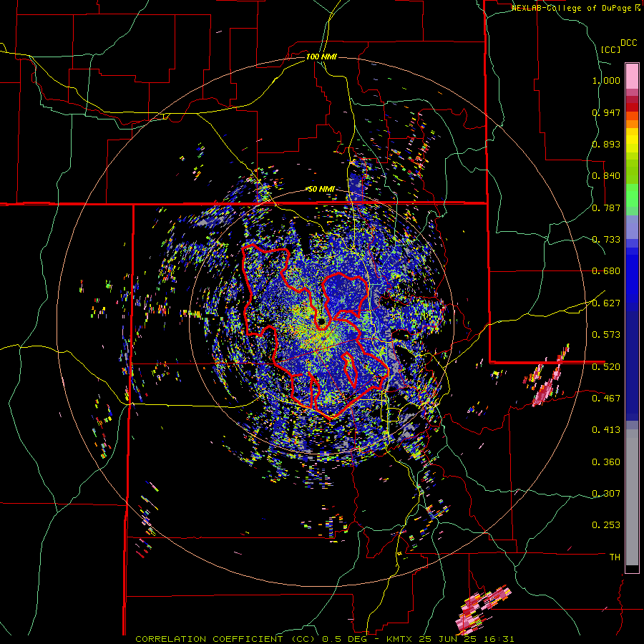Screen dimensions: 644x644
Task: Click the pink storm echo at the bottom right
Action: coord(482,610)
